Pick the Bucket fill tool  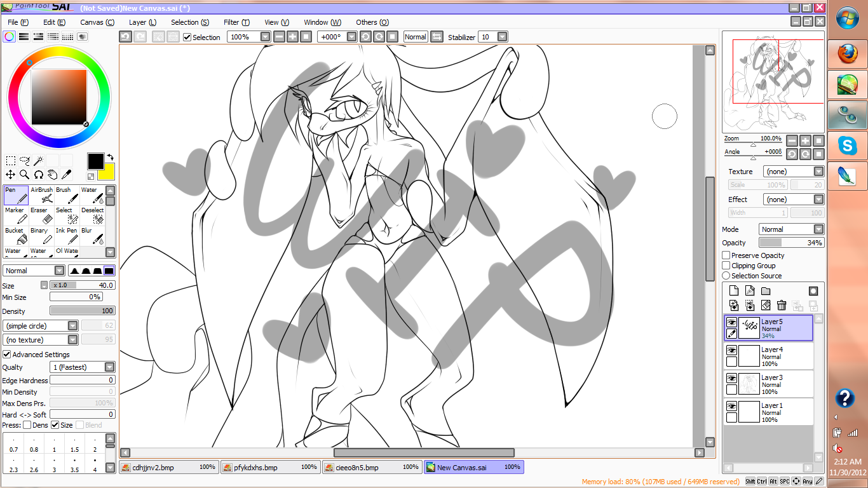point(16,236)
